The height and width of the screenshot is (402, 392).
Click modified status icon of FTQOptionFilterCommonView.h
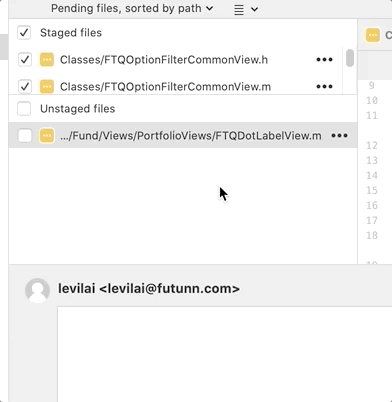[47, 60]
